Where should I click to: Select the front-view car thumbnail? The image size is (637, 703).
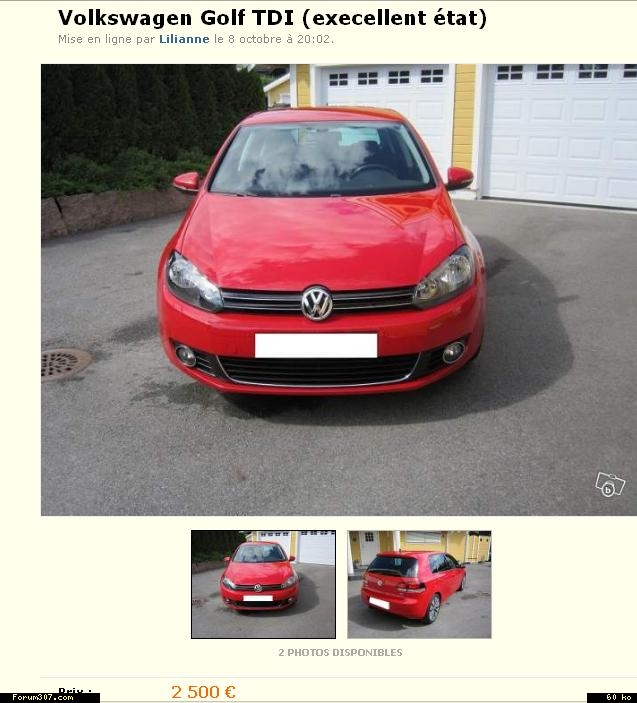point(263,584)
